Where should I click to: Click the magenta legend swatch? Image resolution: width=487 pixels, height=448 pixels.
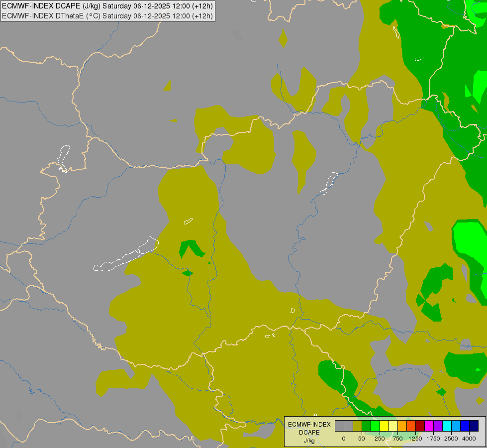pos(429,426)
